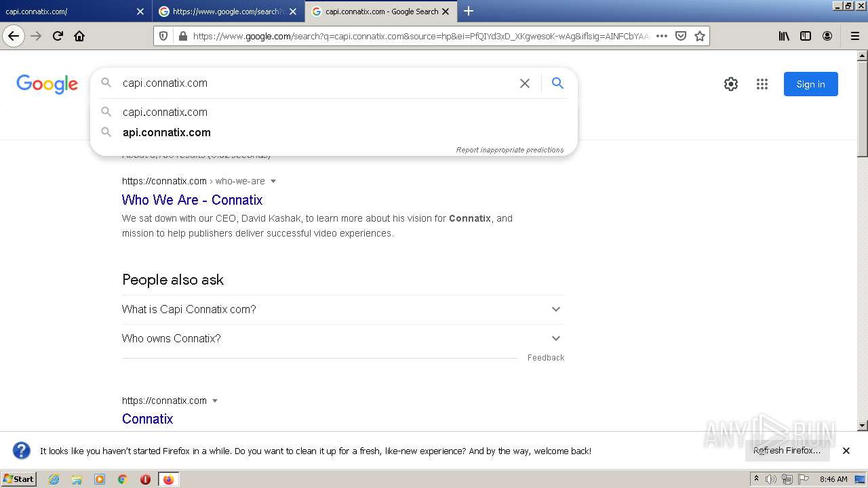Open Chrome from taskbar

[x=123, y=479]
